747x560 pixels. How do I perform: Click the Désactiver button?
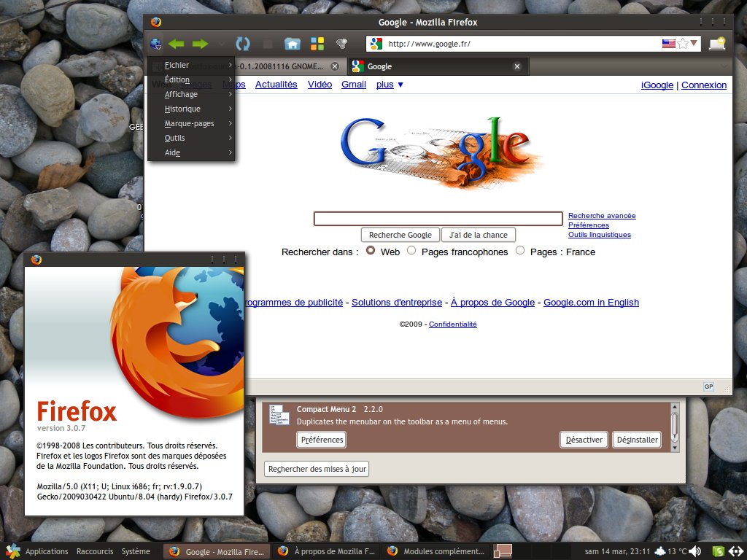(x=584, y=440)
